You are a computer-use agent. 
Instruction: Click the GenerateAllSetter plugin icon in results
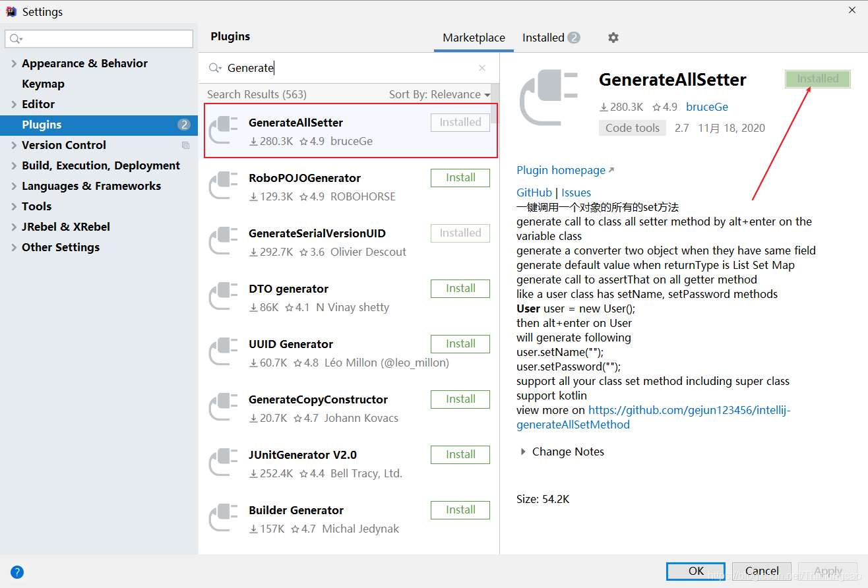(x=223, y=131)
